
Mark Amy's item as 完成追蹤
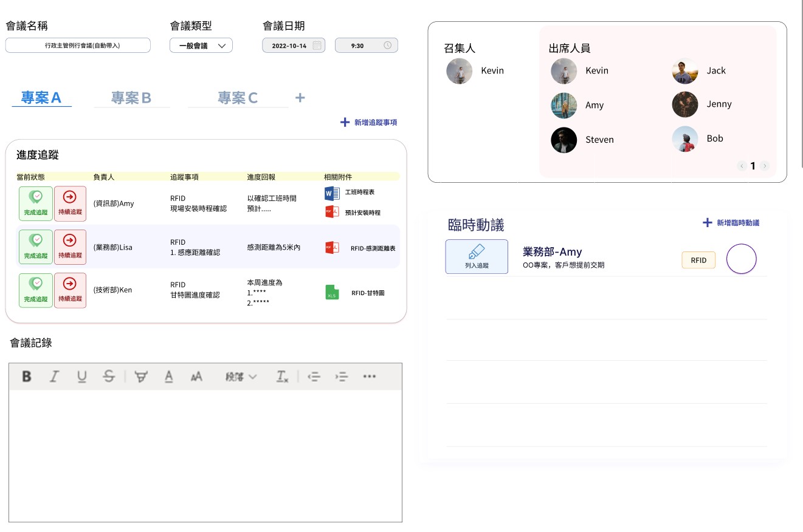36,203
